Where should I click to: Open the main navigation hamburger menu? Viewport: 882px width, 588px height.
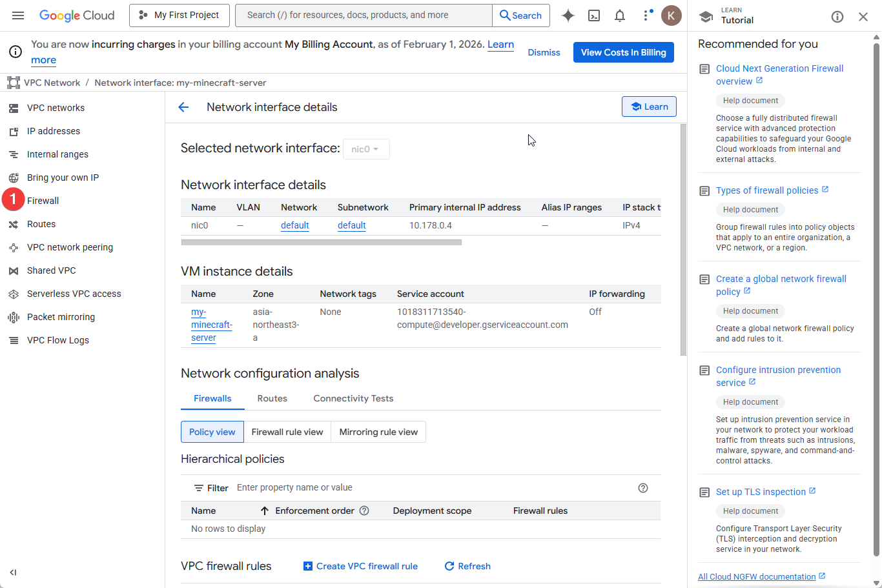tap(18, 15)
